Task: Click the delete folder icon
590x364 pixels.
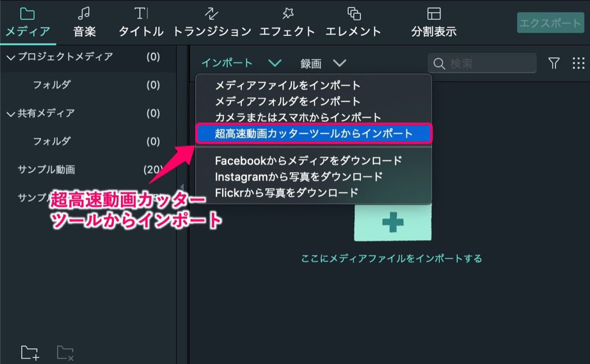Action: click(x=65, y=353)
